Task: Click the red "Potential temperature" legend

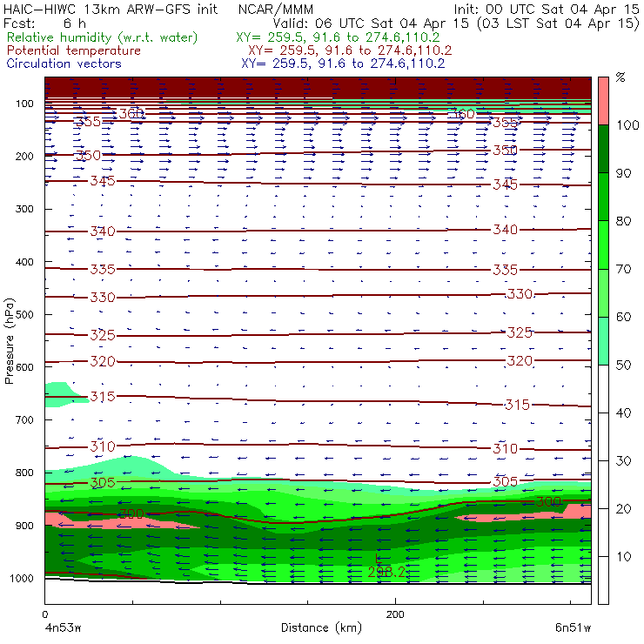Action: pyautogui.click(x=74, y=50)
